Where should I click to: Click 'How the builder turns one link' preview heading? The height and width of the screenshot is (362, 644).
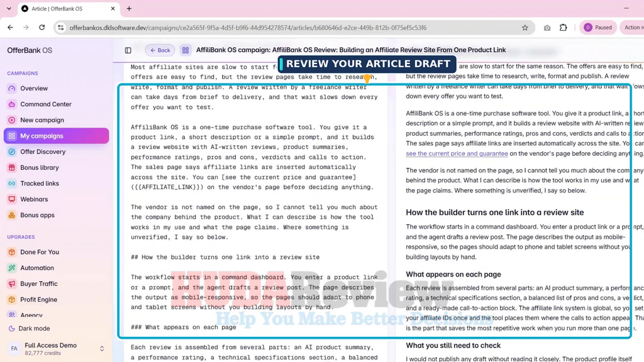[x=494, y=212]
